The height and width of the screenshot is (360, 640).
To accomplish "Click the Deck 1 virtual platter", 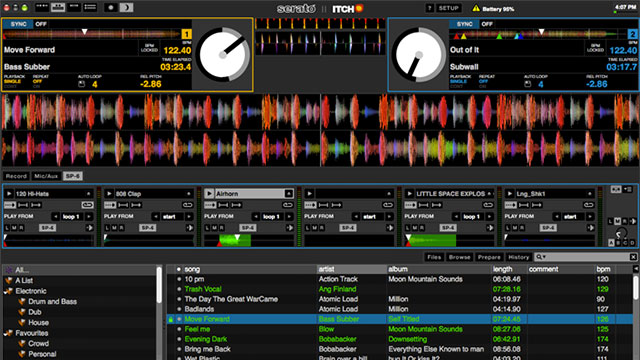I will click(223, 55).
